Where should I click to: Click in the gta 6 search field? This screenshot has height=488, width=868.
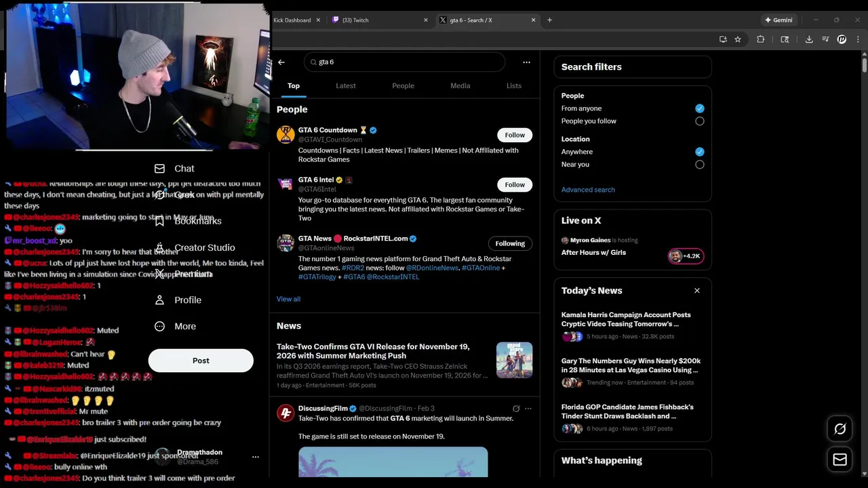point(404,62)
